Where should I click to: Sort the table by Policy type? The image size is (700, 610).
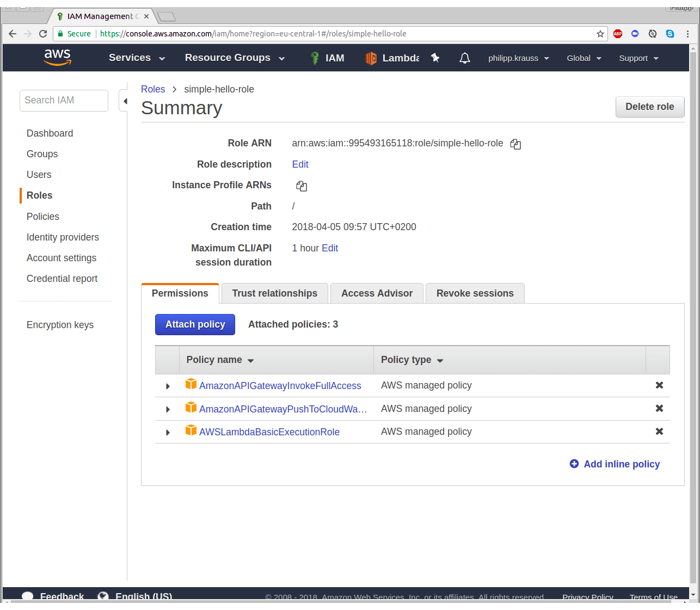[x=412, y=360]
